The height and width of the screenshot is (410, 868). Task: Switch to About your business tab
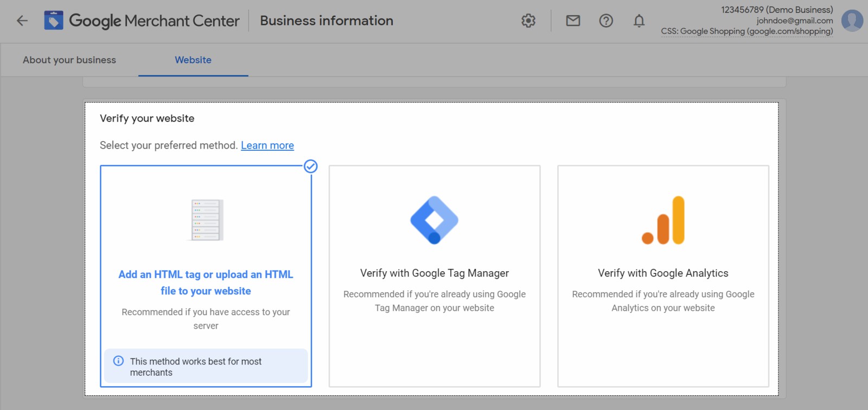coord(69,60)
